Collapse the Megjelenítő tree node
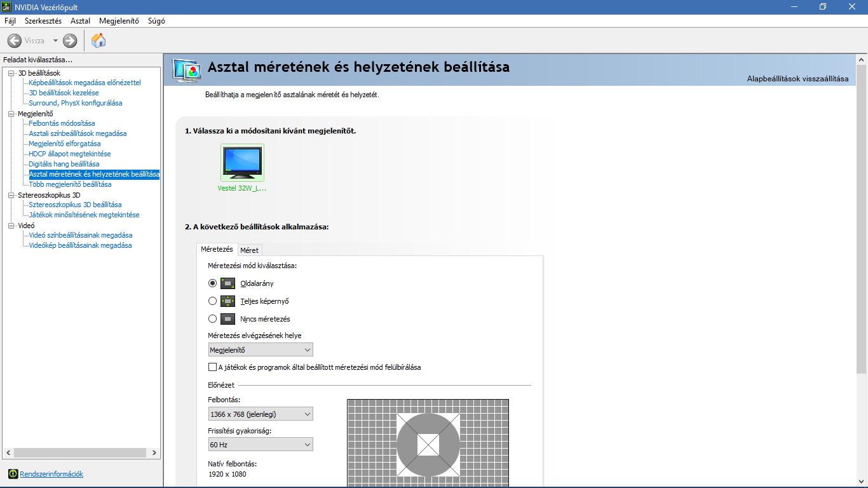The image size is (868, 488). (11, 114)
